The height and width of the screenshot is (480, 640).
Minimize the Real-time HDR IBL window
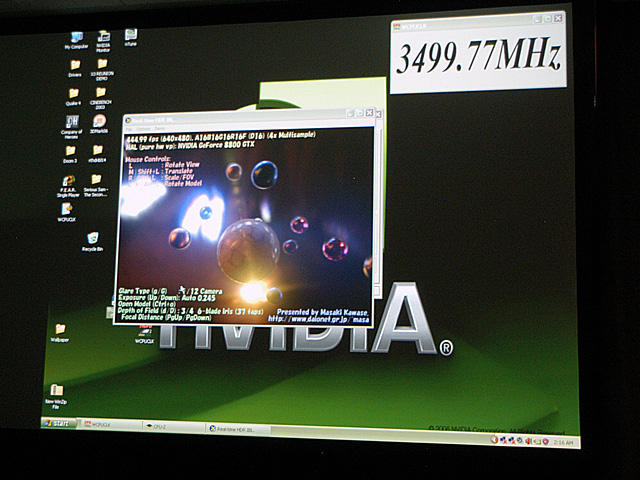(350, 113)
